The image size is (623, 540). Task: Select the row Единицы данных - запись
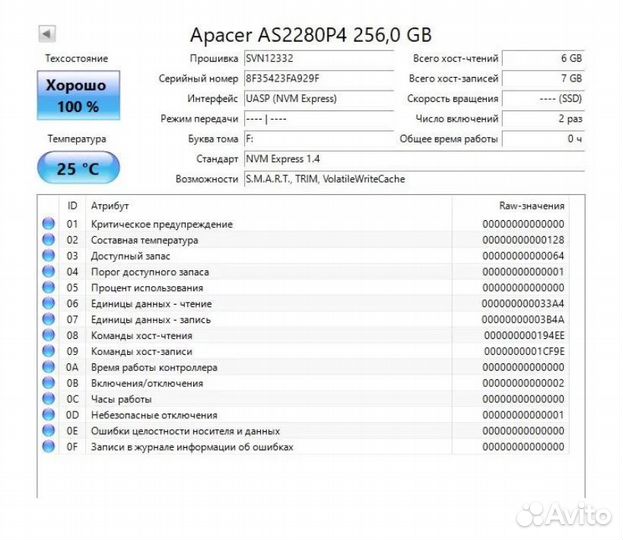[x=305, y=319]
